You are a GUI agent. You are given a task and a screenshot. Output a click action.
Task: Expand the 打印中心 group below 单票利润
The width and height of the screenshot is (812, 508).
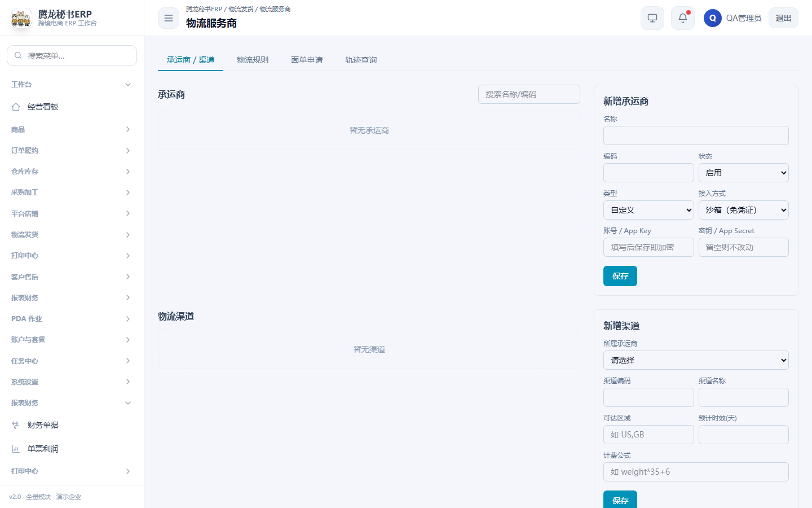click(72, 471)
